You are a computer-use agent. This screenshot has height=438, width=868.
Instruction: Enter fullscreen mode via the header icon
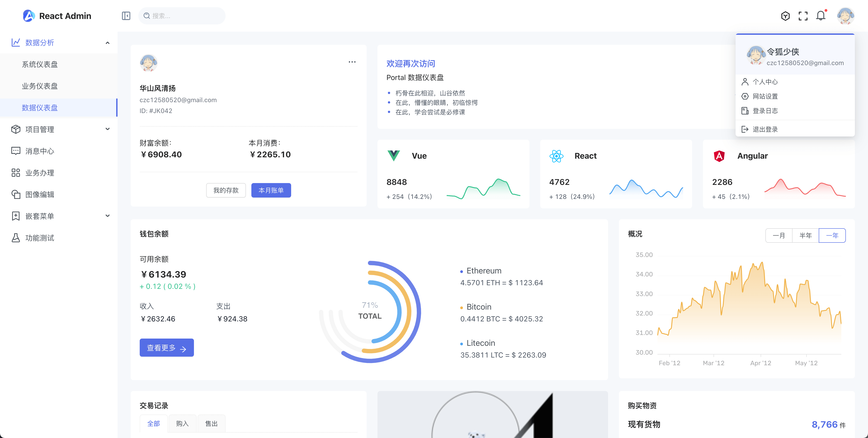[803, 16]
